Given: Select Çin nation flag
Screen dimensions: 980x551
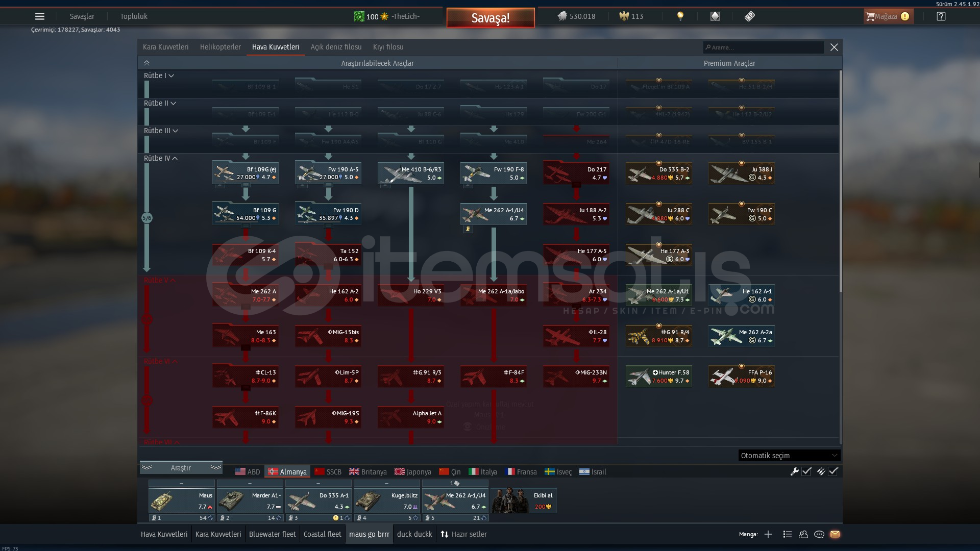Looking at the screenshot, I should 450,472.
